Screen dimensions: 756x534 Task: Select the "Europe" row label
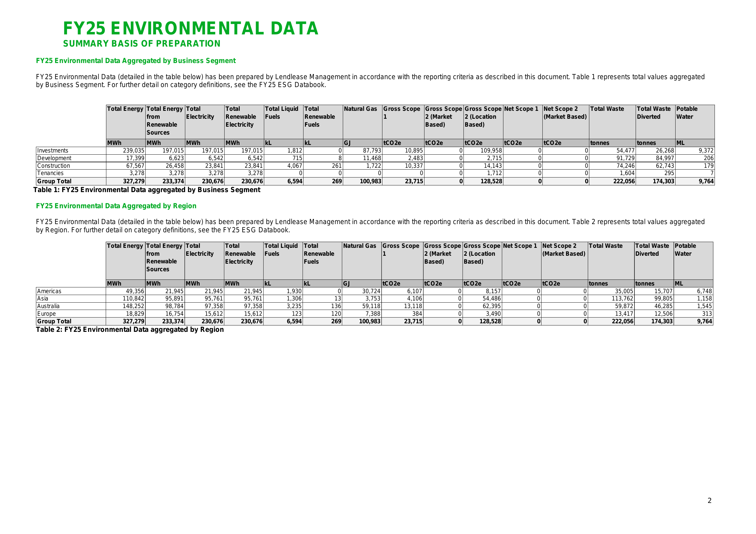[x=46, y=314]
